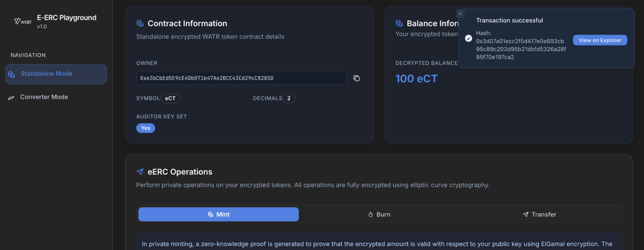Viewport: 644px width, 250px height.
Task: Open the Transfer tab
Action: pos(540,215)
